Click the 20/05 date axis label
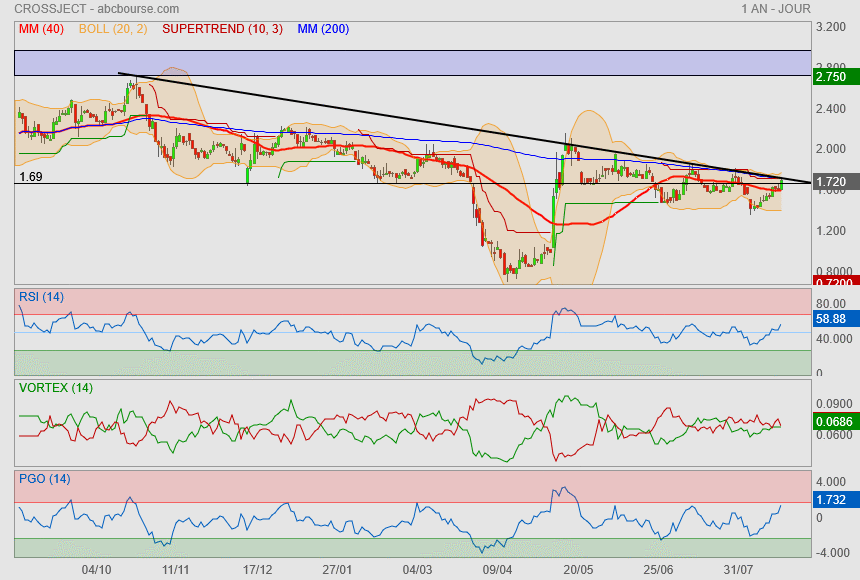 (x=578, y=570)
